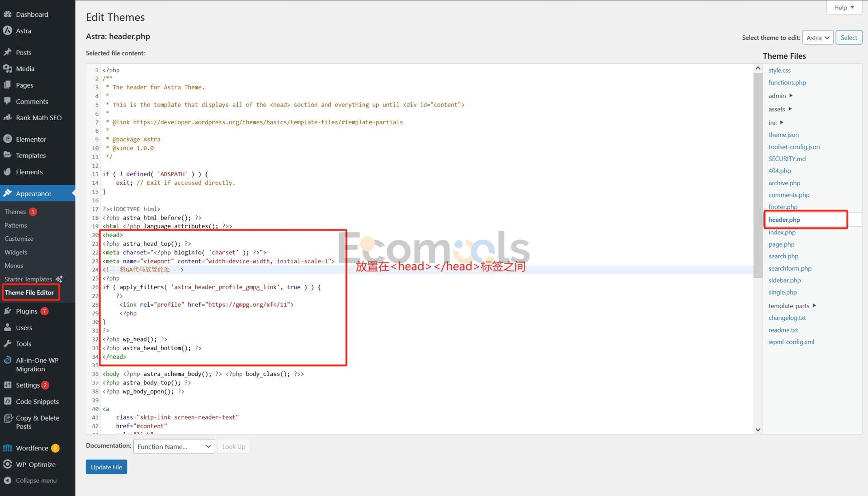The height and width of the screenshot is (496, 868).
Task: Click the wp_head() code line 32
Action: point(135,339)
